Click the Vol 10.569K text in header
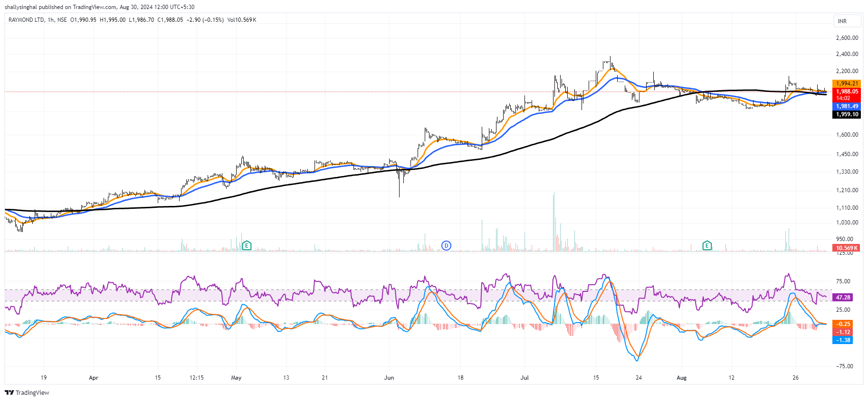 (x=242, y=20)
